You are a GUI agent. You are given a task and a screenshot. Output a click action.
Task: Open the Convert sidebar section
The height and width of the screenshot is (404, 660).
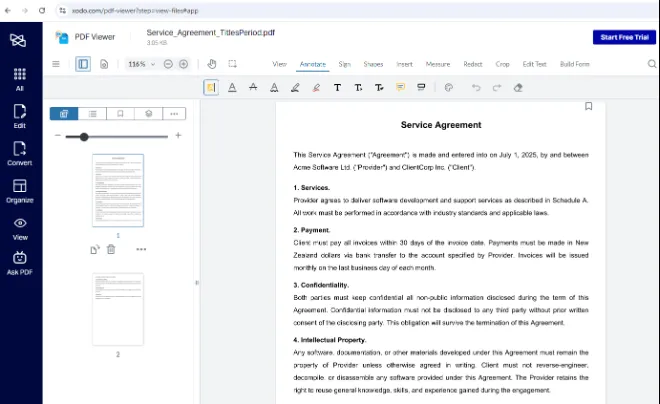click(20, 154)
